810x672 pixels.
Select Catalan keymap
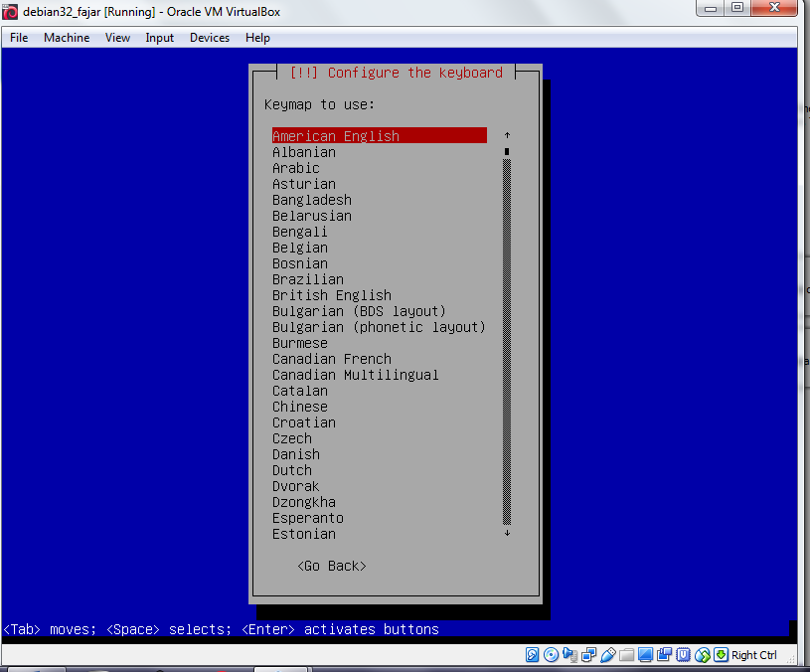pyautogui.click(x=300, y=391)
